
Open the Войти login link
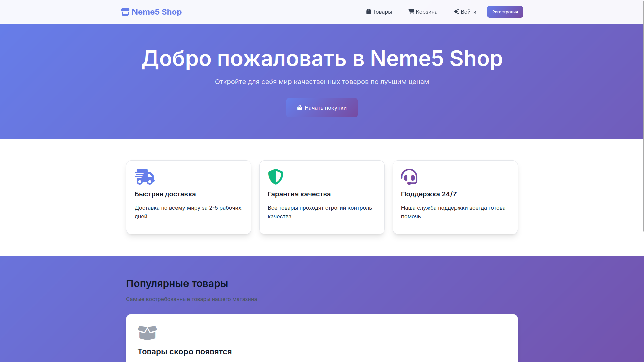click(x=465, y=12)
